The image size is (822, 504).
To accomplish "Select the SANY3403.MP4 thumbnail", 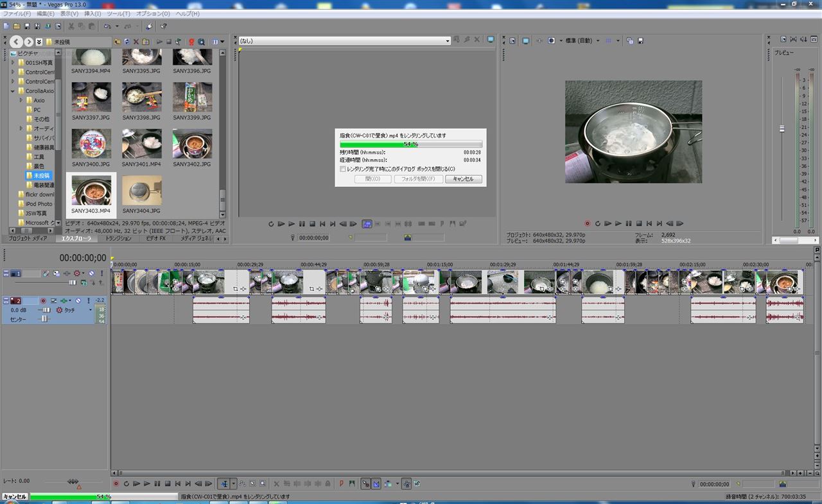I will coord(91,195).
